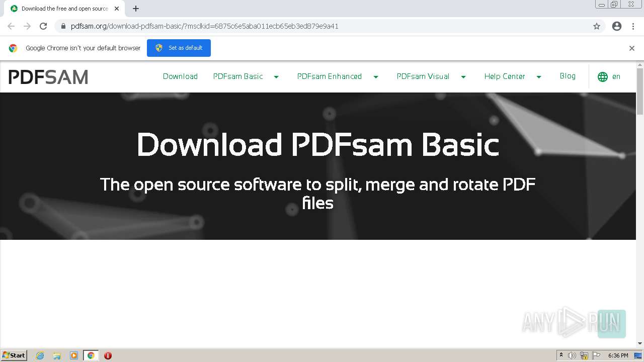
Task: Open PDFsam Enhanced menu item
Action: coord(330,76)
